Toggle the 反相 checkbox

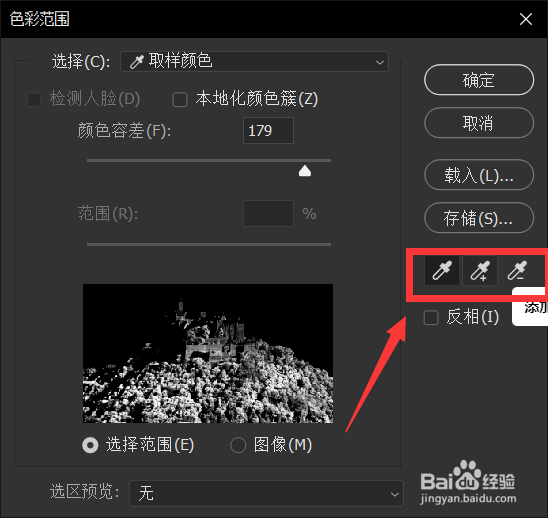click(431, 317)
